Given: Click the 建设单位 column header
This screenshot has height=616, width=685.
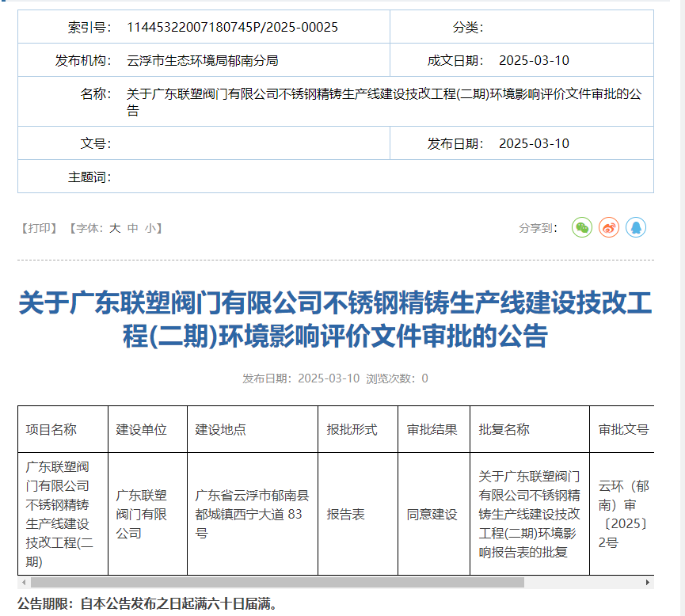Looking at the screenshot, I should click(142, 429).
